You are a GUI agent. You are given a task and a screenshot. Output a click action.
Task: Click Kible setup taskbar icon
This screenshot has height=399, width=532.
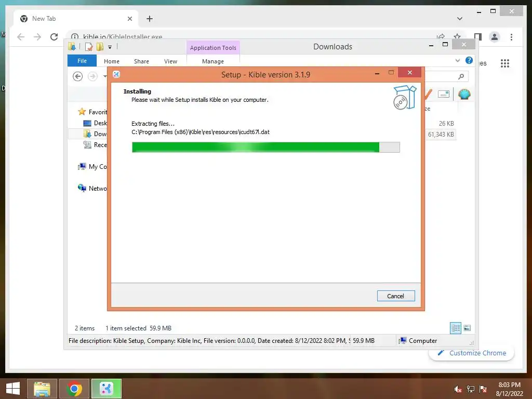pyautogui.click(x=106, y=389)
